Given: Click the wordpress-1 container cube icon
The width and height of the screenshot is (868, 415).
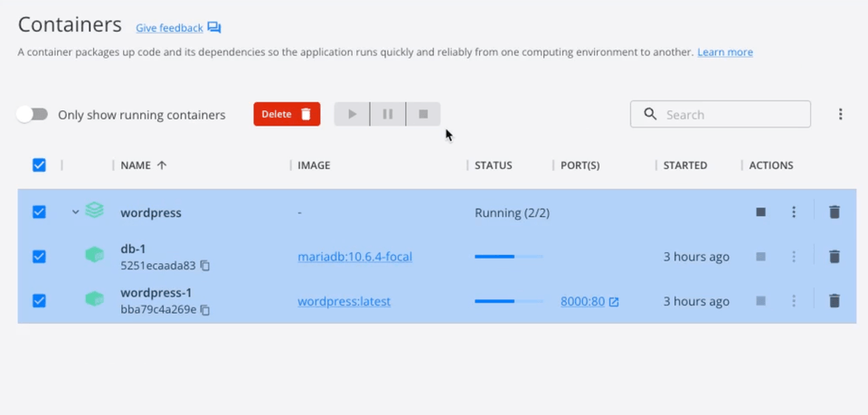Looking at the screenshot, I should (95, 299).
